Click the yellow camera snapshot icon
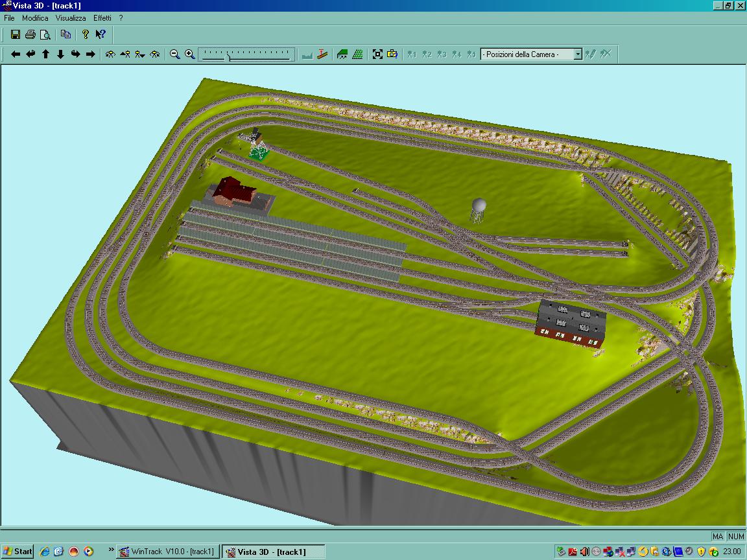The width and height of the screenshot is (747, 560). [x=392, y=54]
